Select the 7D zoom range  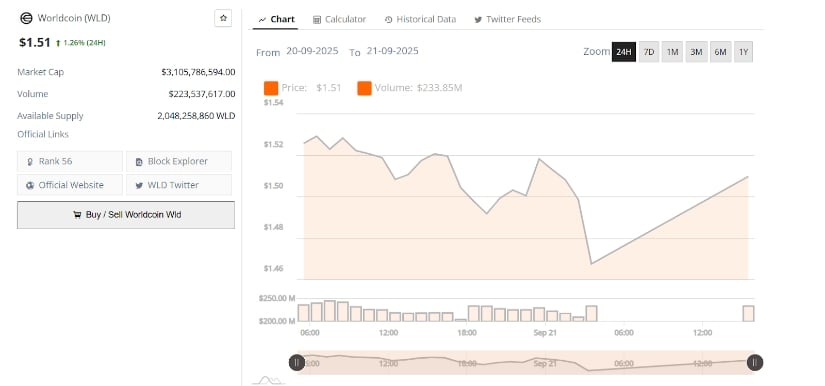tap(649, 52)
